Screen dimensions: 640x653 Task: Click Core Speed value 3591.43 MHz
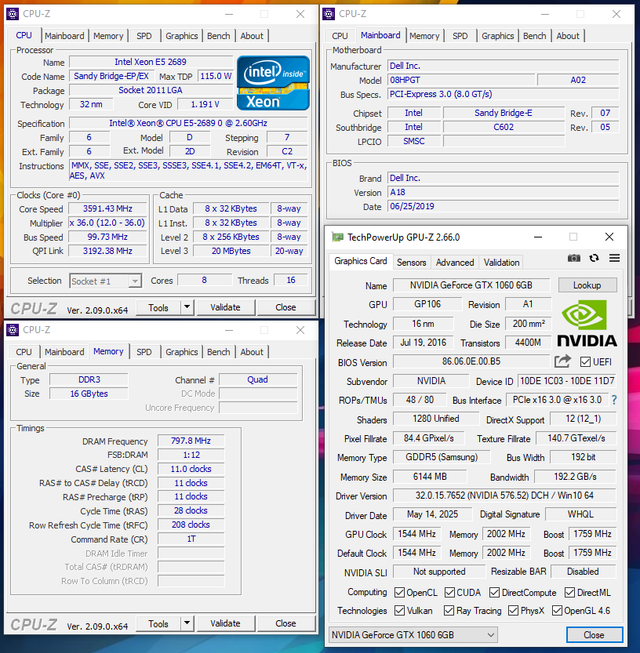(x=107, y=209)
